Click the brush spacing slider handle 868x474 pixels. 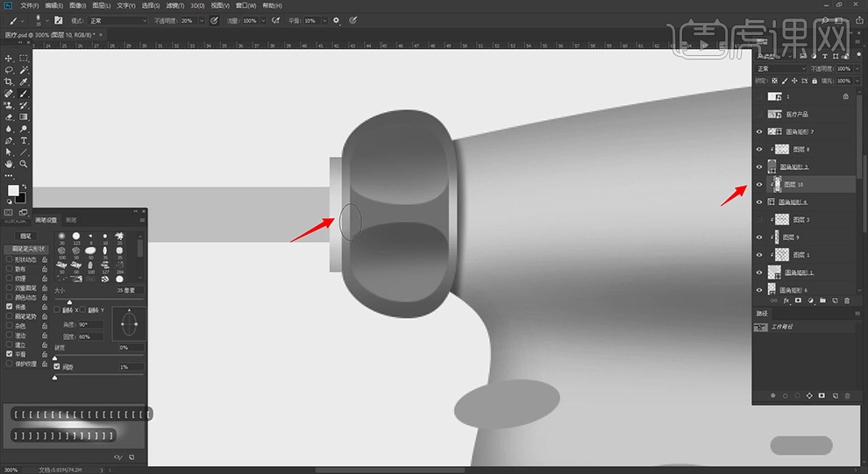[55, 378]
